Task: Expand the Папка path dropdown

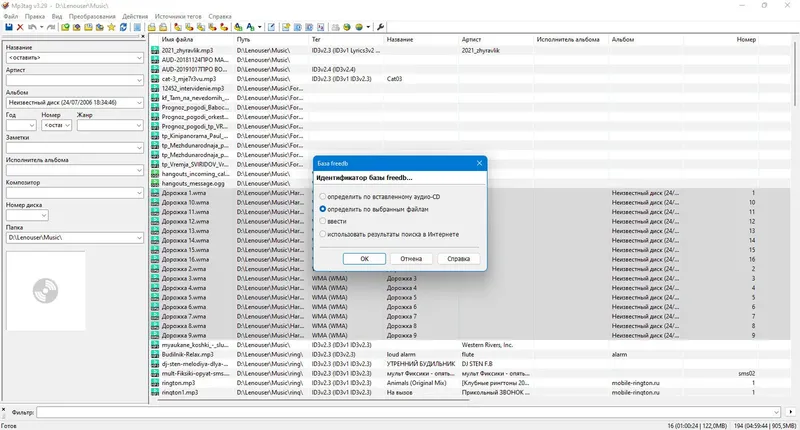Action: [x=139, y=238]
